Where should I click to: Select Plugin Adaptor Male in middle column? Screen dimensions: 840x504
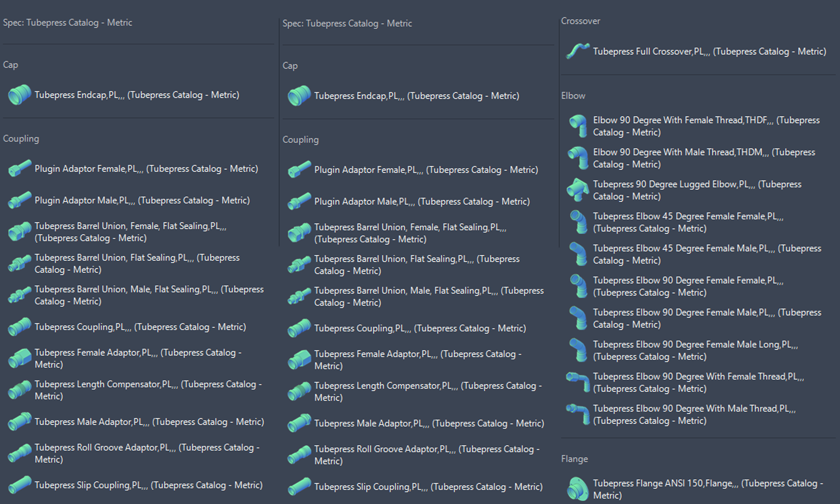coord(422,202)
